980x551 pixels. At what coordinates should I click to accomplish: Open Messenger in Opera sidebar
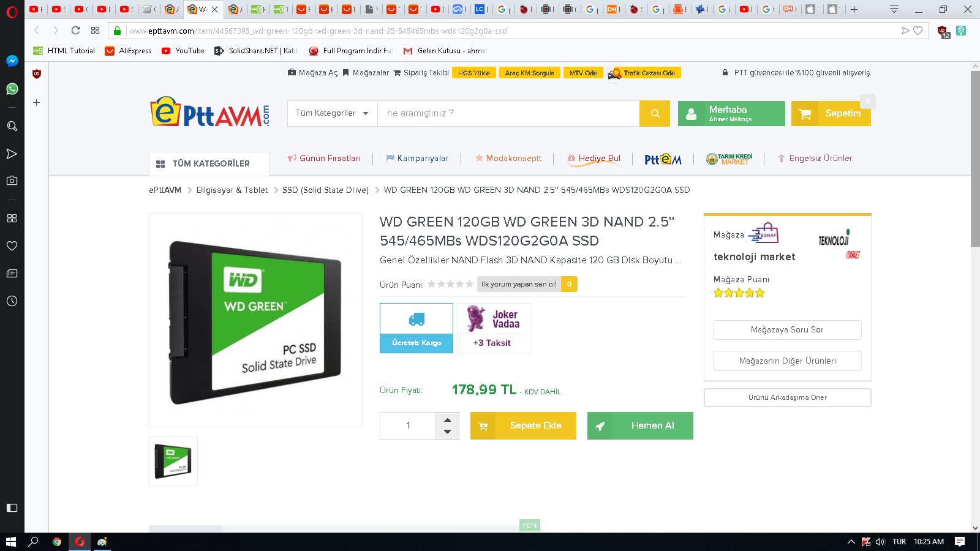click(x=12, y=61)
